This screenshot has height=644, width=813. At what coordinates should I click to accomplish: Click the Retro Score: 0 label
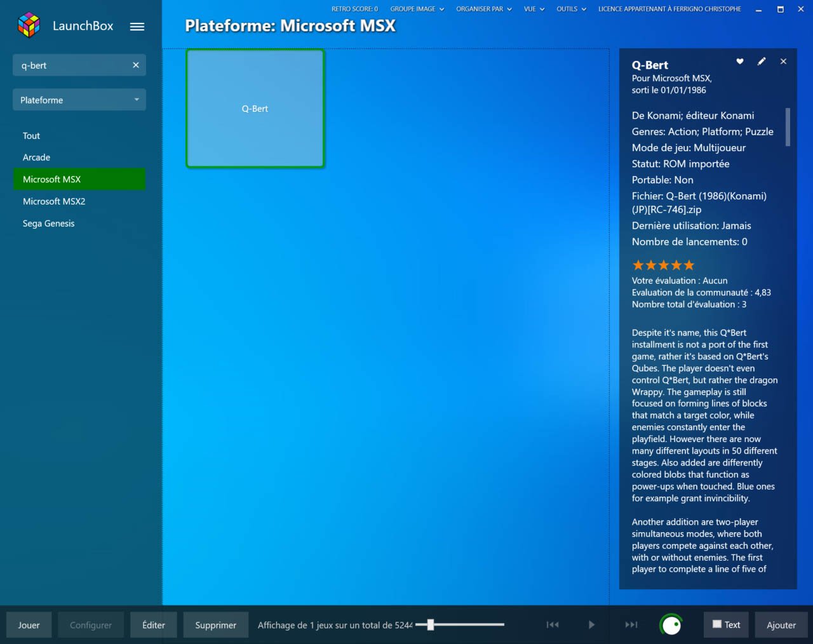pyautogui.click(x=354, y=9)
